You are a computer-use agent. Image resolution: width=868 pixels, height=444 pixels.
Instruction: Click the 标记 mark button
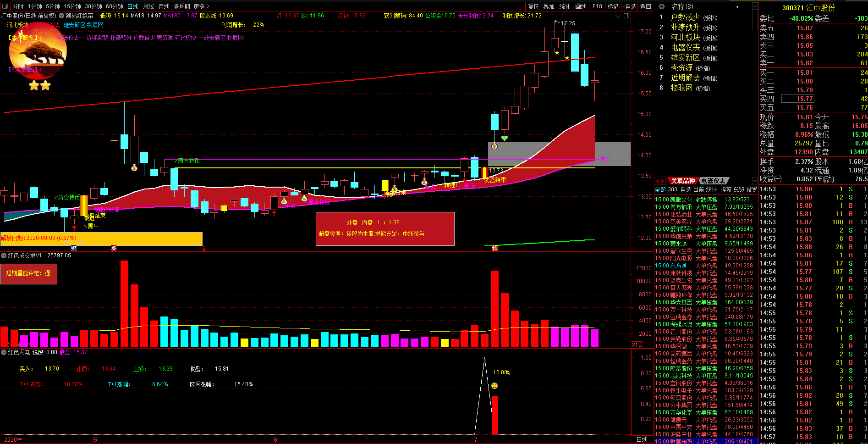coord(613,6)
